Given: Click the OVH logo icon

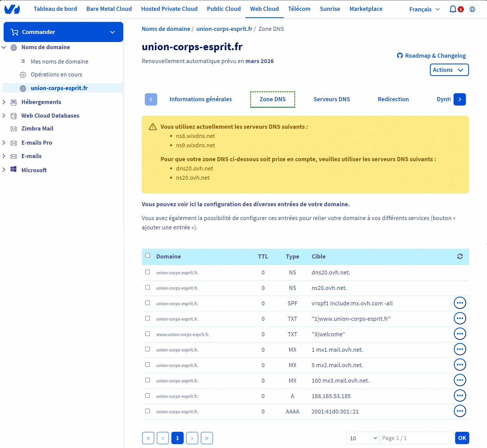Looking at the screenshot, I should (x=12, y=9).
